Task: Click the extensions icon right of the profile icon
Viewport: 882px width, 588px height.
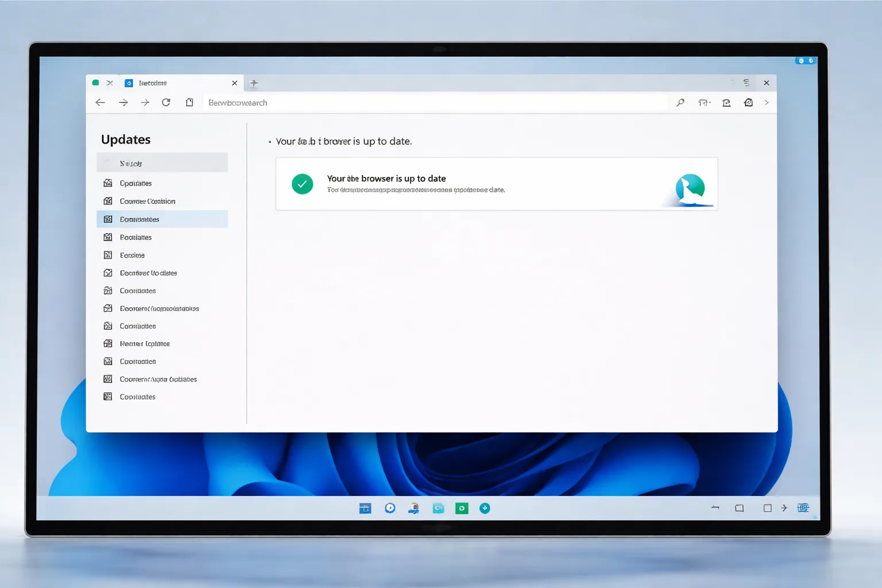Action: coord(748,103)
